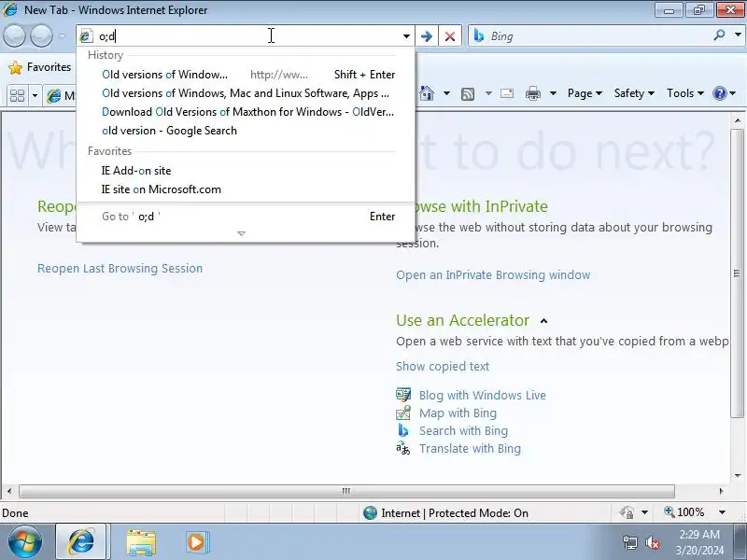Open the Print options dropdown arrow
This screenshot has width=747, height=560.
pyautogui.click(x=553, y=93)
